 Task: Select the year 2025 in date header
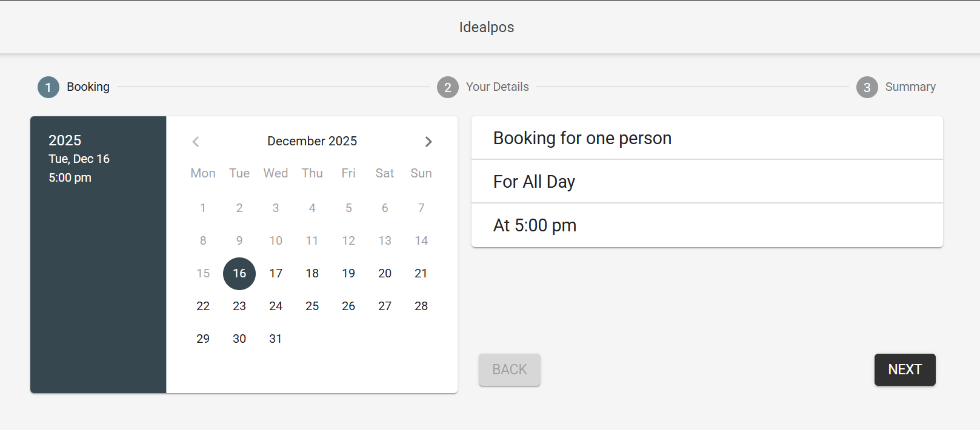pyautogui.click(x=65, y=141)
